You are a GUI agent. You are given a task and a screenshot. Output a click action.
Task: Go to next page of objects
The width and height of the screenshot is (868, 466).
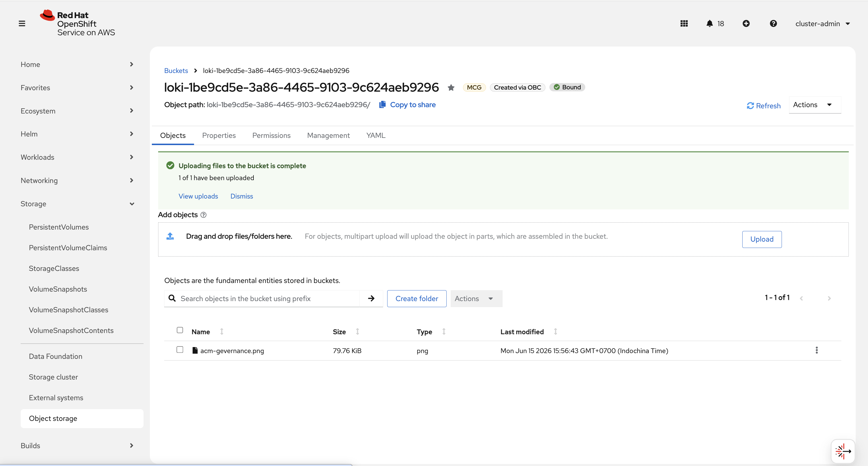[x=829, y=299]
